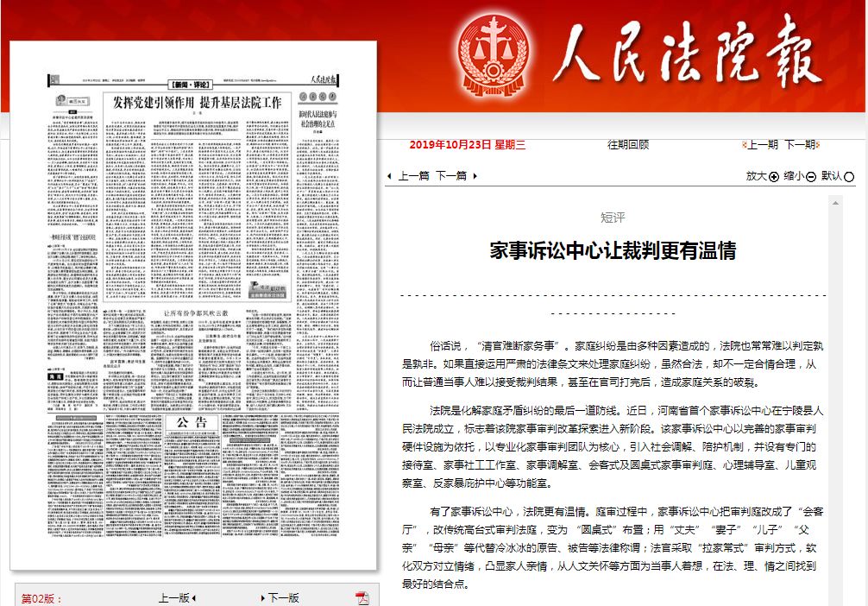868x606 pixels.
Task: Go to previous article 上一篇
Action: point(413,176)
